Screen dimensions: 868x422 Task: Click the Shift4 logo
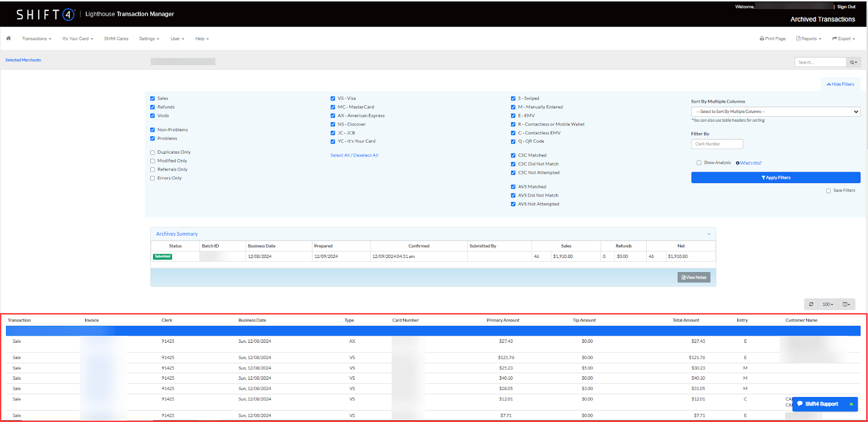[45, 14]
